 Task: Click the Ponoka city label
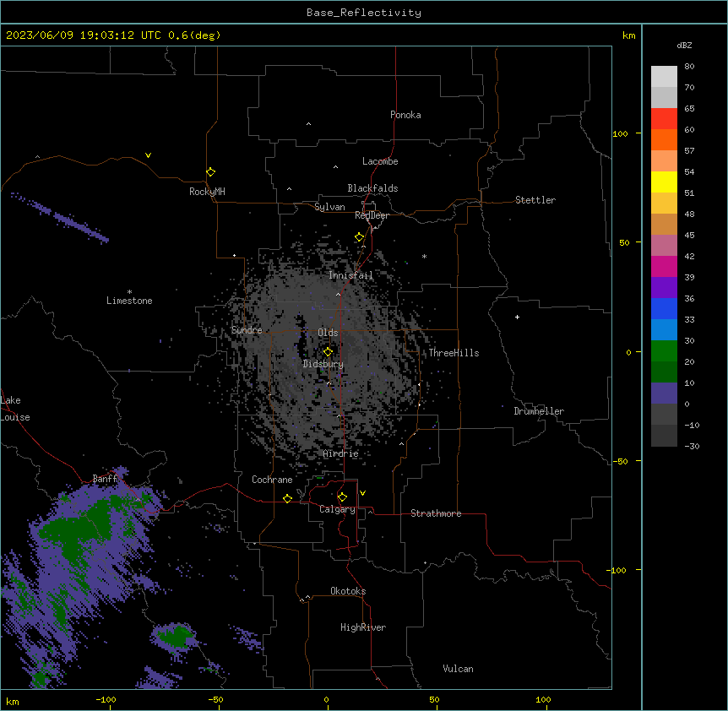tap(405, 115)
